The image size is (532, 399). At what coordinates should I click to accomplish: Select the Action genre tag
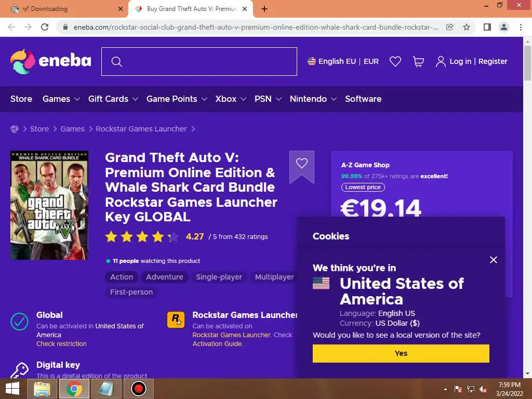point(122,277)
